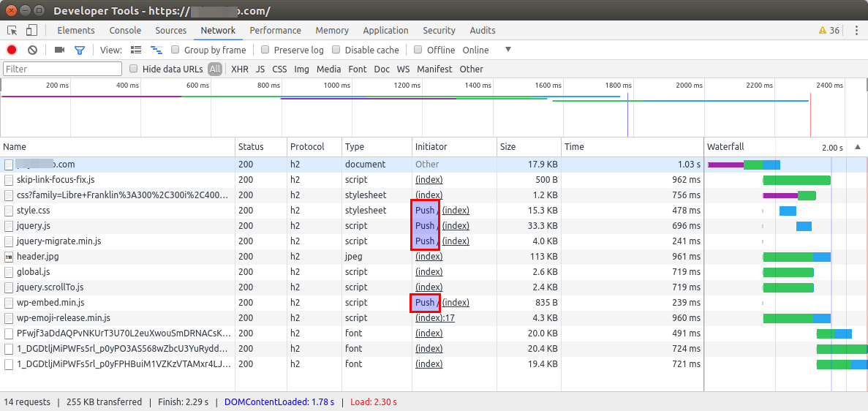Click the inspect element picker icon

(x=12, y=31)
